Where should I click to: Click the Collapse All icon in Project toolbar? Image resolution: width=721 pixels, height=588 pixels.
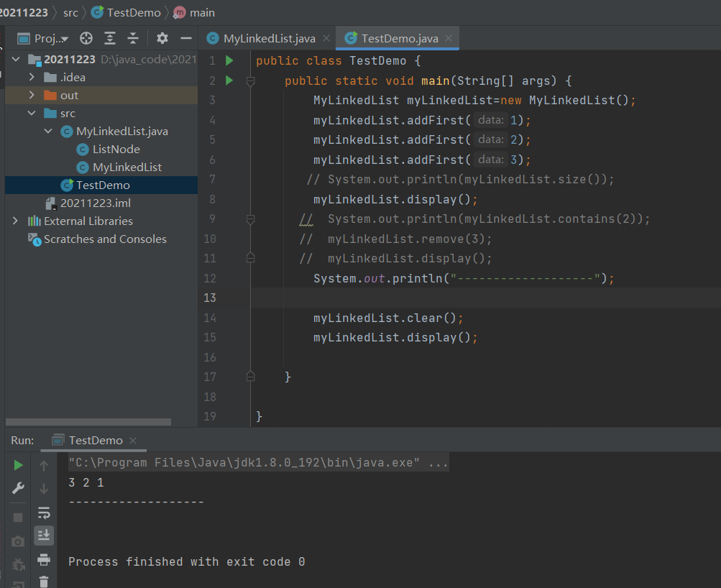(x=133, y=38)
